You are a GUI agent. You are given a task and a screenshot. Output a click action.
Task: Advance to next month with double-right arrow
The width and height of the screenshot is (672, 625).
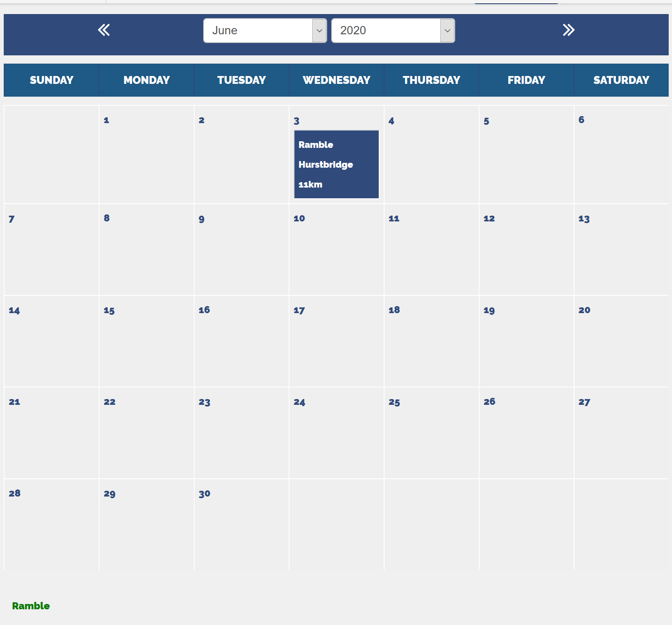(568, 30)
